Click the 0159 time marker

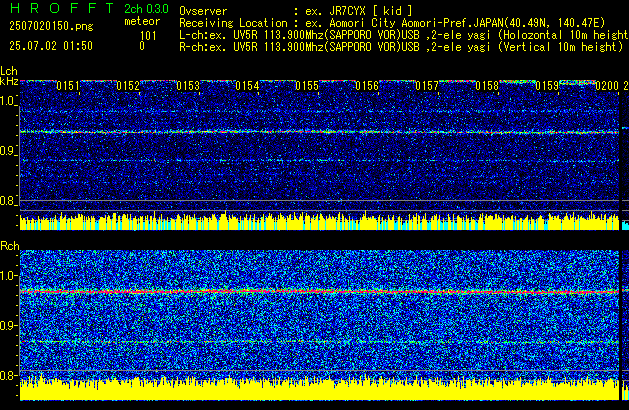point(547,86)
